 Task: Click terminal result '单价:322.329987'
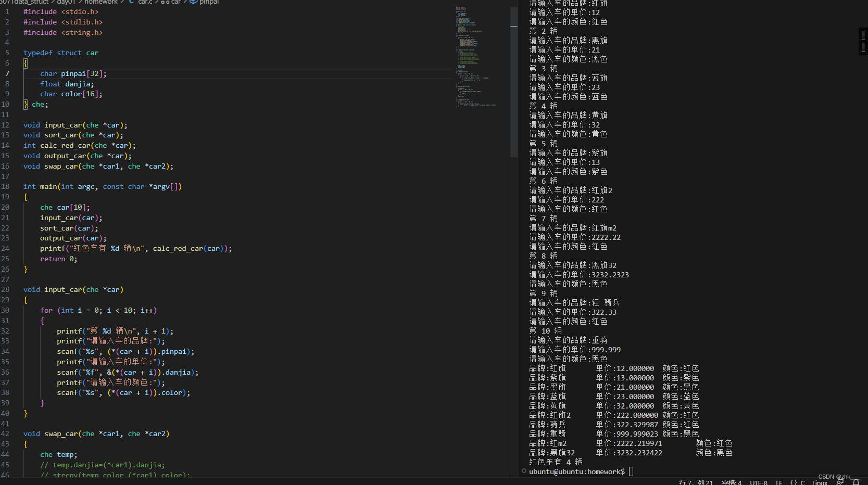point(627,424)
